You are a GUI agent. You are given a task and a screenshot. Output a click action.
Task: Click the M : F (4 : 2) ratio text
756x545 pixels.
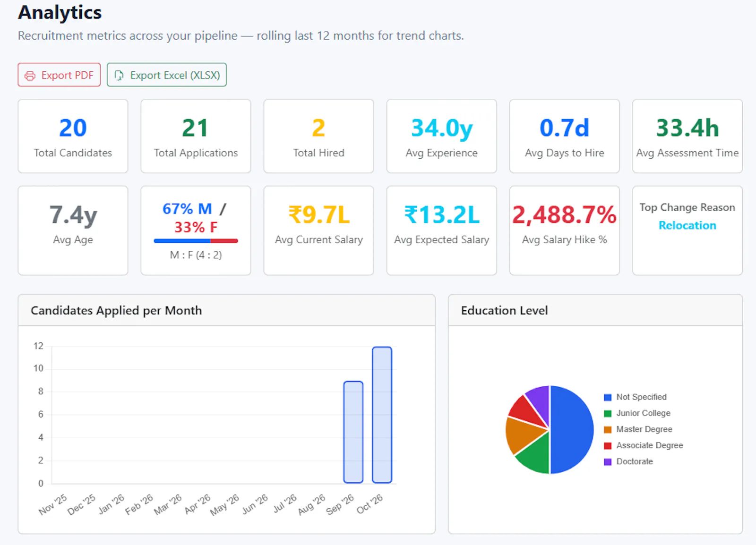196,255
